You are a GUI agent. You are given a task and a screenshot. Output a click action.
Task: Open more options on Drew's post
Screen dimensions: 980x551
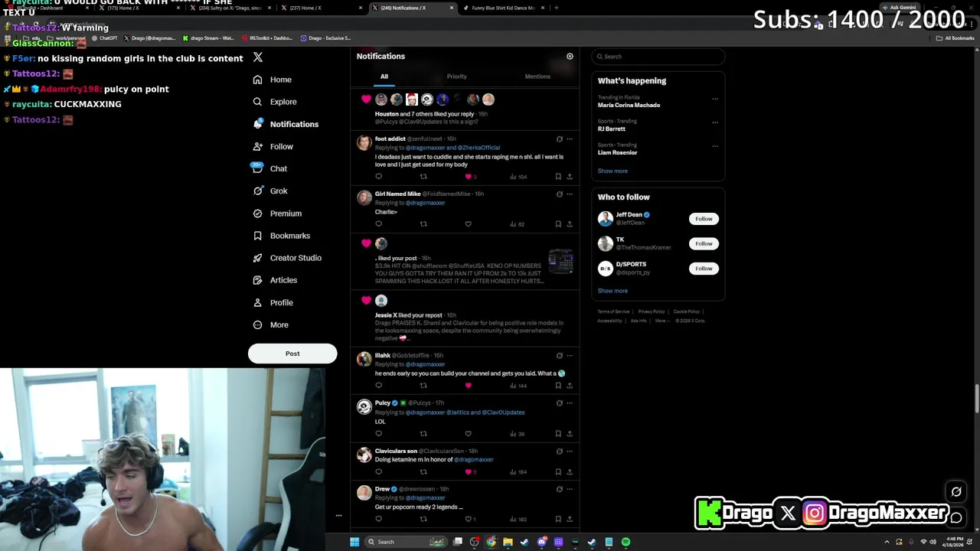click(570, 489)
